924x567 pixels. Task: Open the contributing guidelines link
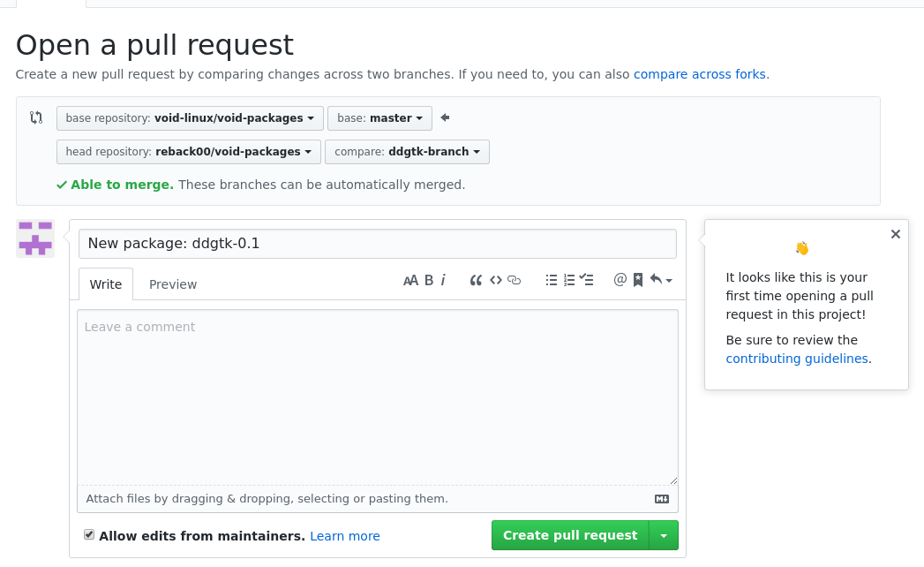797,359
